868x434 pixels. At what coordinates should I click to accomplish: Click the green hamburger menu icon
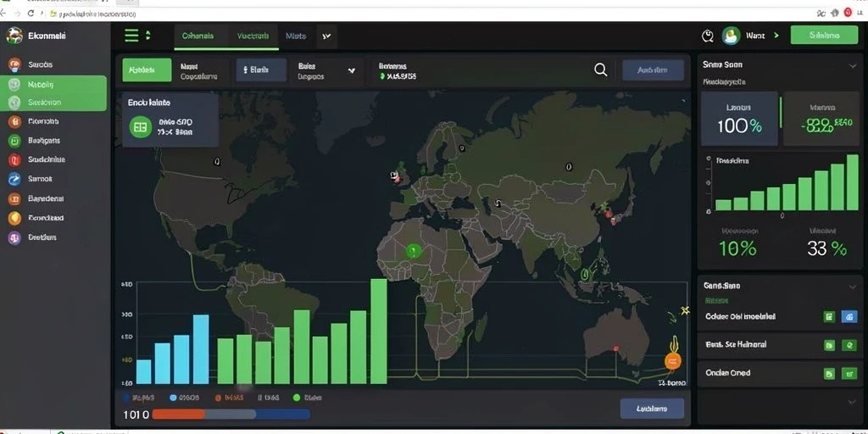(131, 36)
